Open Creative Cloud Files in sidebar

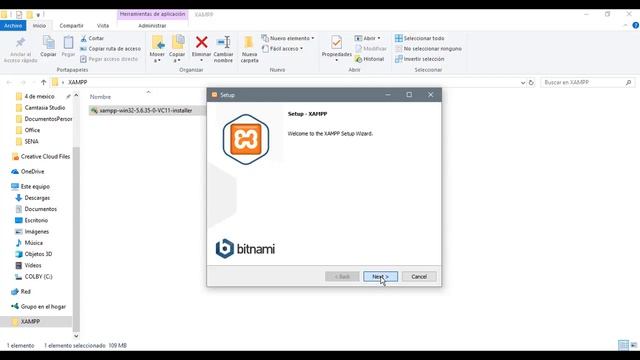45,156
